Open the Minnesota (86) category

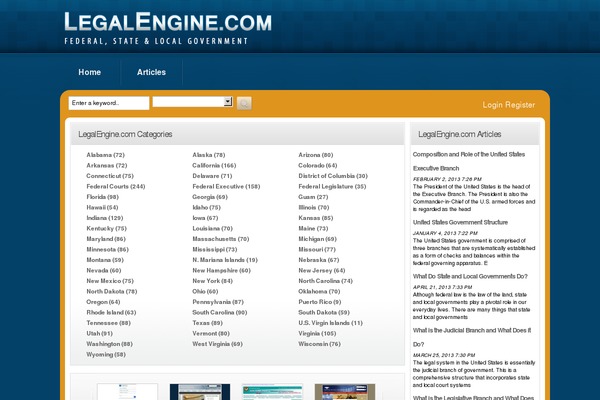[x=107, y=250]
